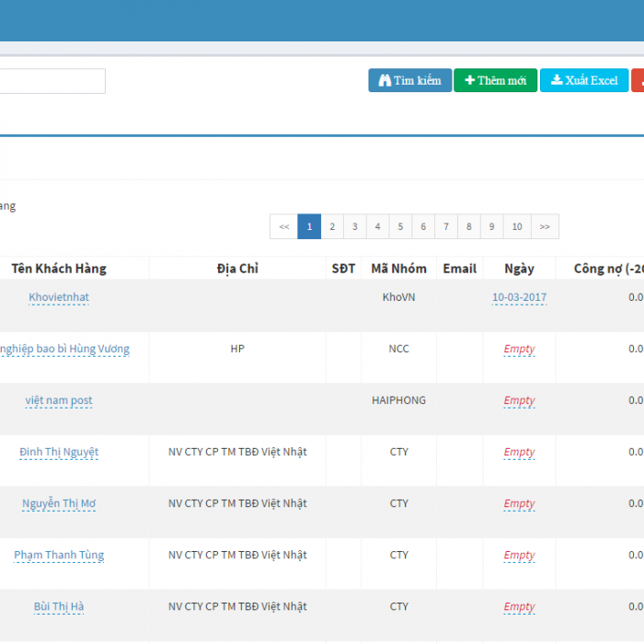Edit the date 10-03-2017 link

pyautogui.click(x=519, y=297)
